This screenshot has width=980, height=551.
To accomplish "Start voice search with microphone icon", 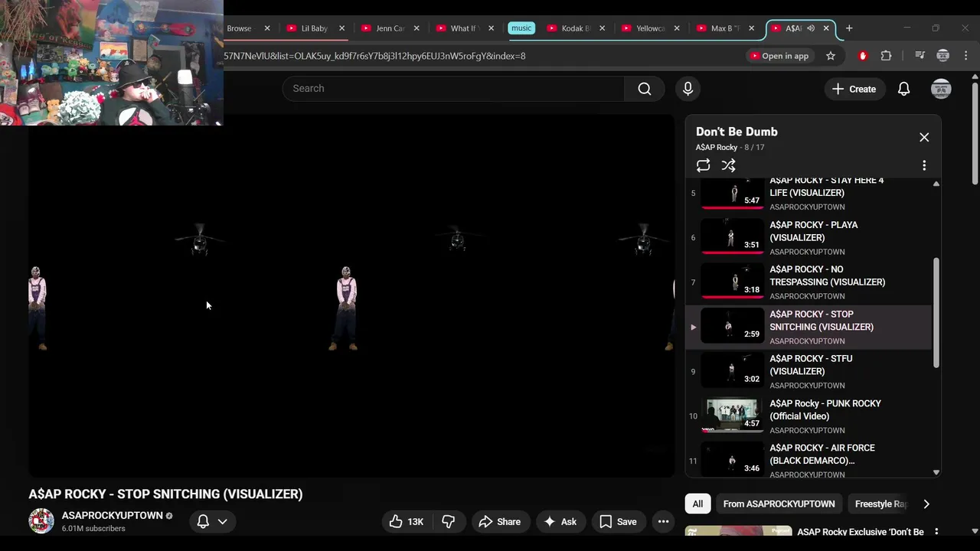I will pos(688,89).
